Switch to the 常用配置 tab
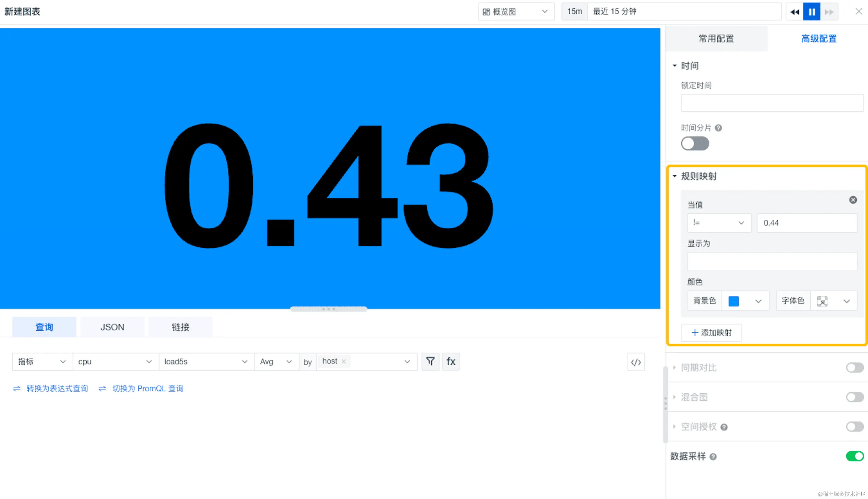This screenshot has width=868, height=499. [x=716, y=38]
